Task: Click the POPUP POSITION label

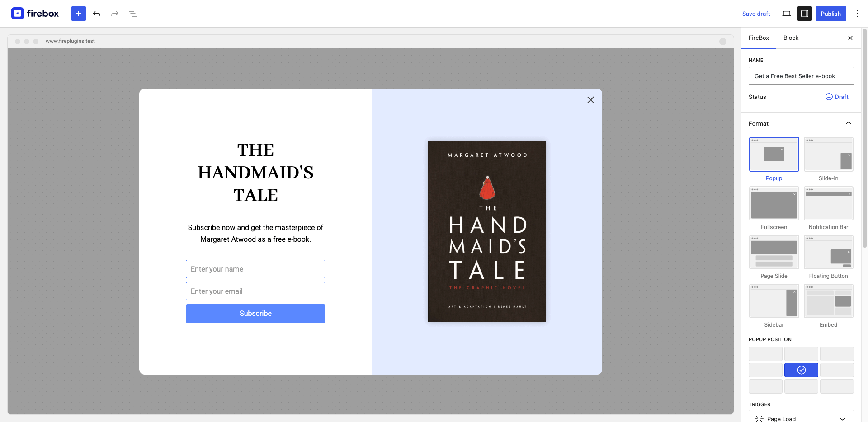Action: tap(770, 339)
